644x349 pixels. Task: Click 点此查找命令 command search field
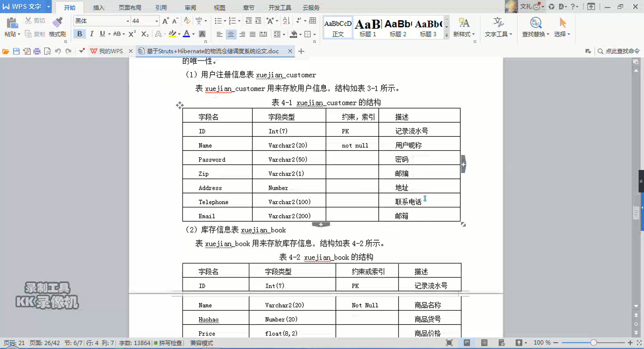pyautogui.click(x=619, y=51)
